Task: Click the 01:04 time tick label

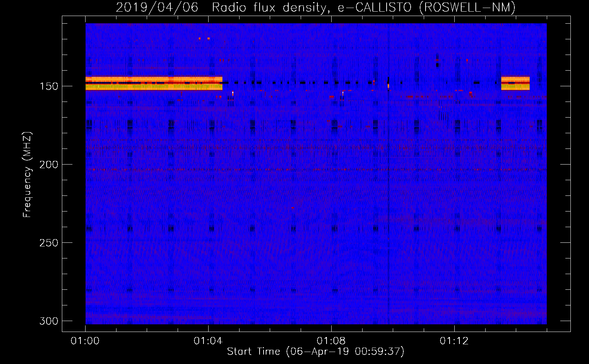Action: (208, 341)
